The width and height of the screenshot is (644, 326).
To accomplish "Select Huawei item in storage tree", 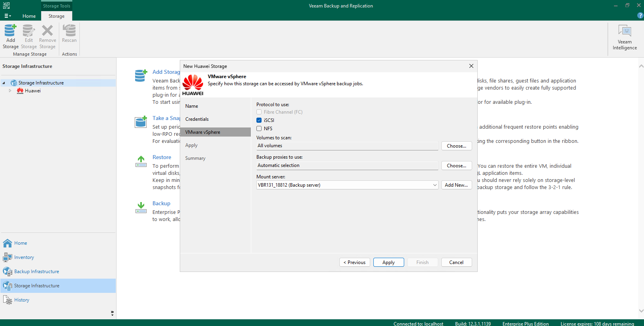I will [33, 91].
